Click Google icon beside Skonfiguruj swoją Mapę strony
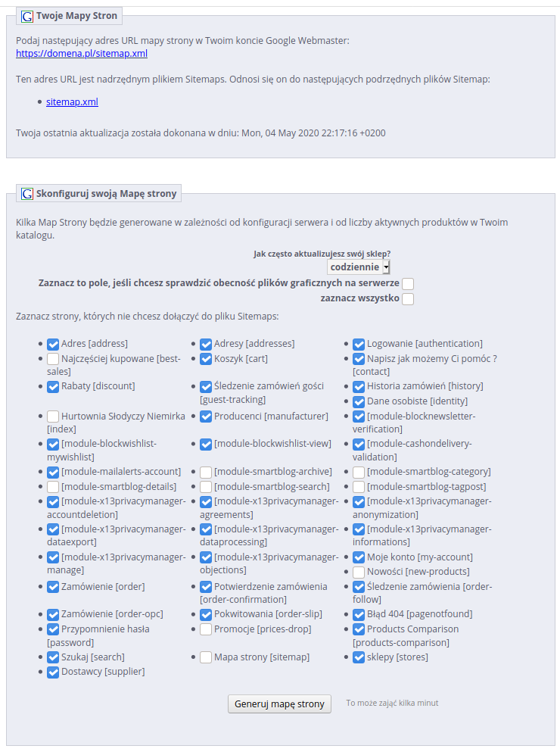The image size is (560, 752). pyautogui.click(x=27, y=194)
